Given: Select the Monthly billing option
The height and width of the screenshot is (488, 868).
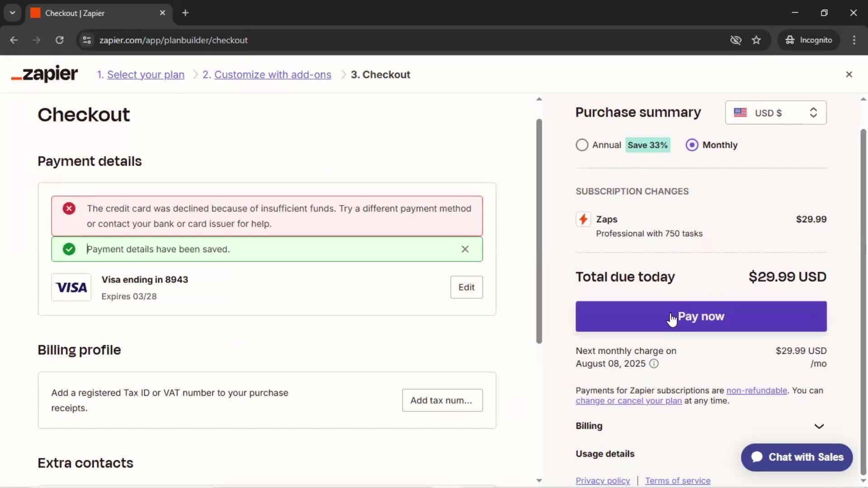Looking at the screenshot, I should pyautogui.click(x=692, y=145).
